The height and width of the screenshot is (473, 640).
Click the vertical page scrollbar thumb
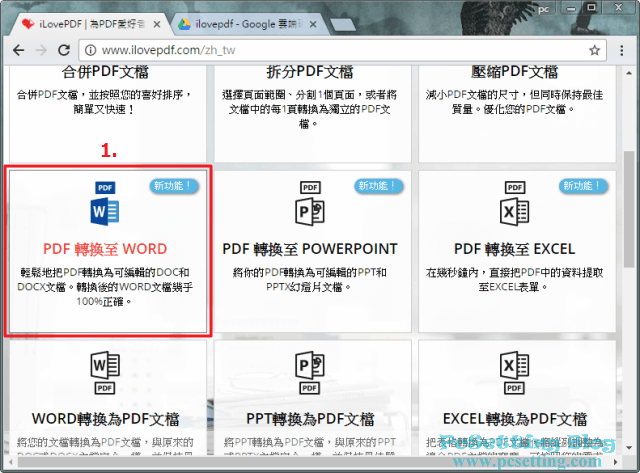tap(630, 220)
